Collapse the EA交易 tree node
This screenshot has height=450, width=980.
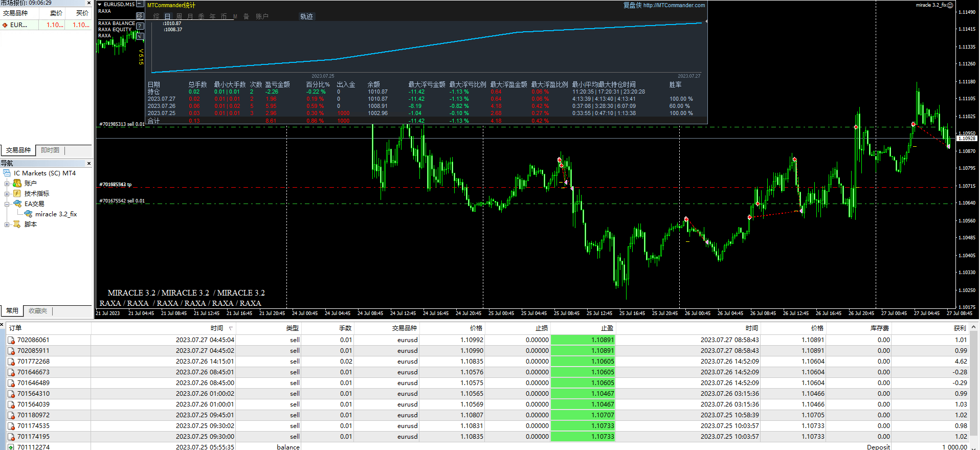pos(7,204)
